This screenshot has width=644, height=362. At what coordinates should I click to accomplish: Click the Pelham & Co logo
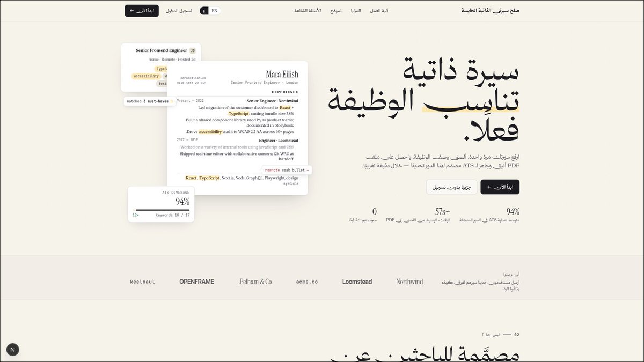pyautogui.click(x=255, y=282)
